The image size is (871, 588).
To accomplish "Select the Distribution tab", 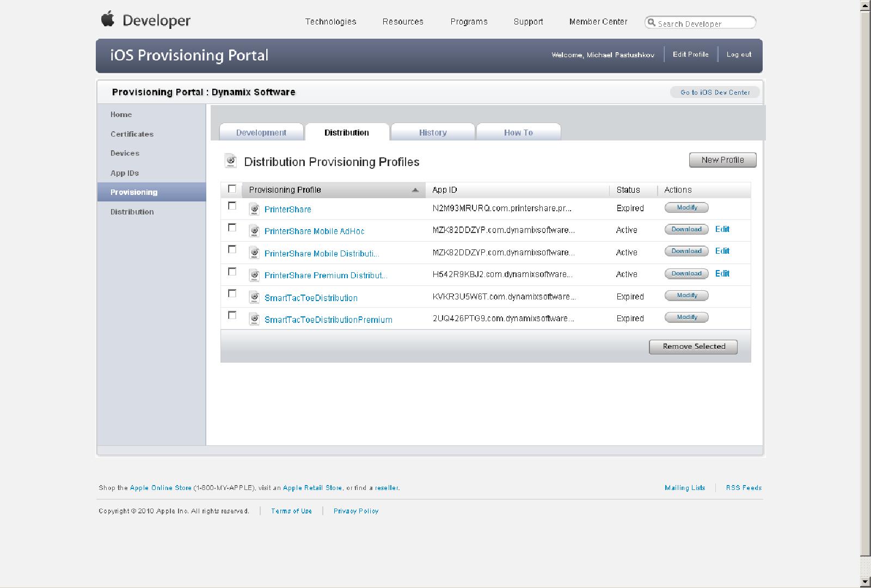I will [x=347, y=132].
